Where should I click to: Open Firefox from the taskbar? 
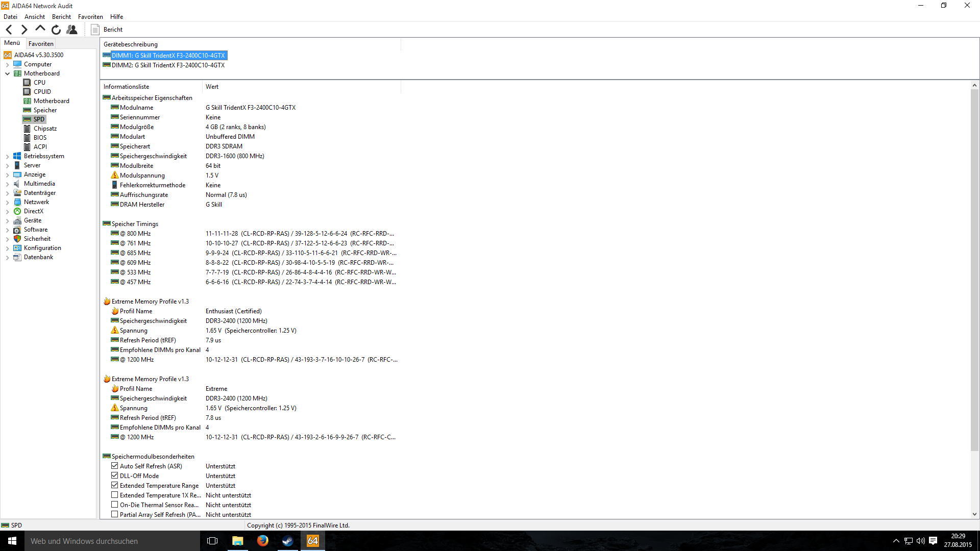point(263,541)
